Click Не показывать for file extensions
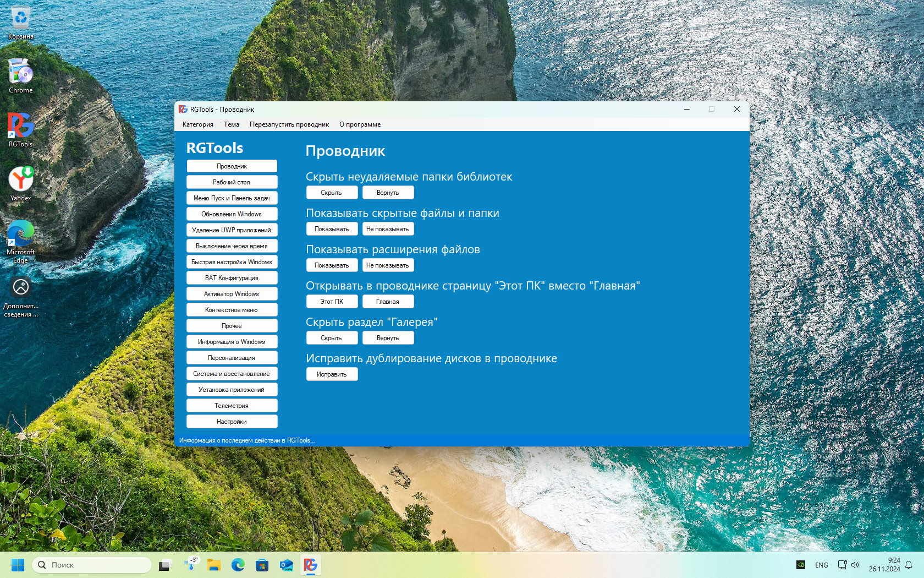 point(388,265)
